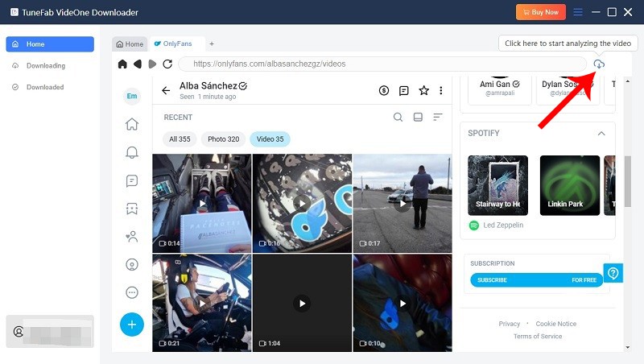Open message icon in profile header

coord(404,90)
